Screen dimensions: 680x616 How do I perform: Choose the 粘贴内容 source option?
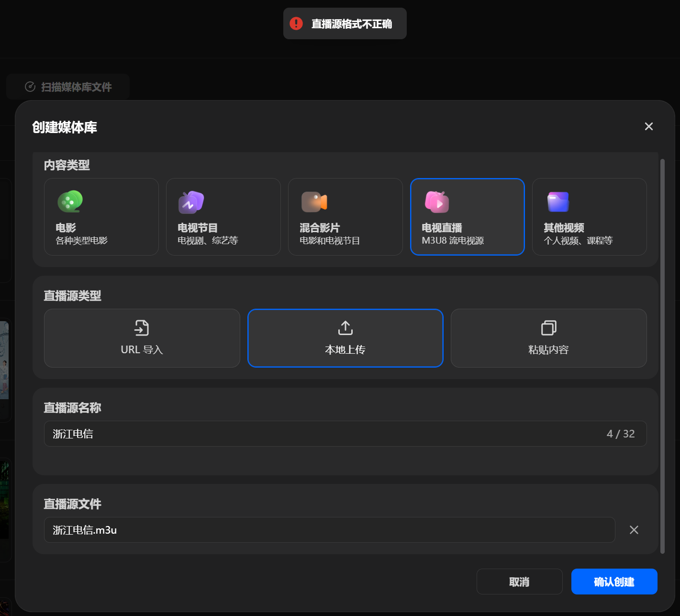click(x=549, y=338)
